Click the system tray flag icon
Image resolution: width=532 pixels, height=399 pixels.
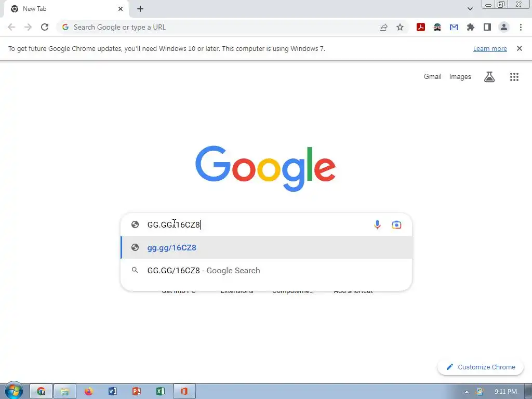(x=479, y=392)
